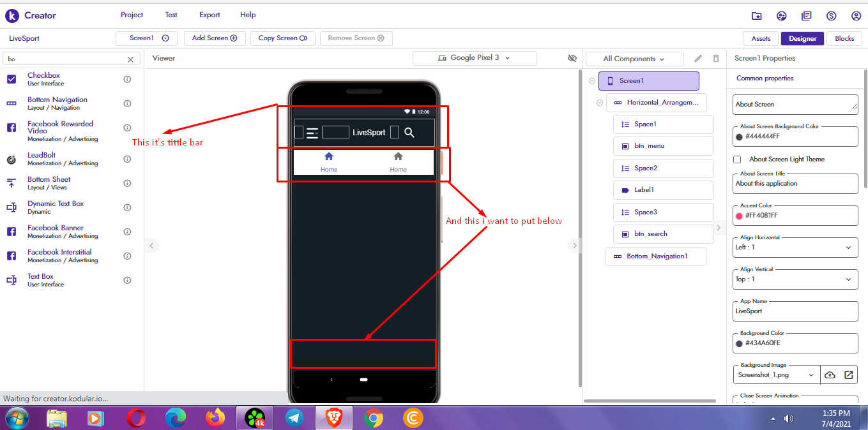Clear the component search field
Image resolution: width=868 pixels, height=430 pixels.
click(x=130, y=59)
